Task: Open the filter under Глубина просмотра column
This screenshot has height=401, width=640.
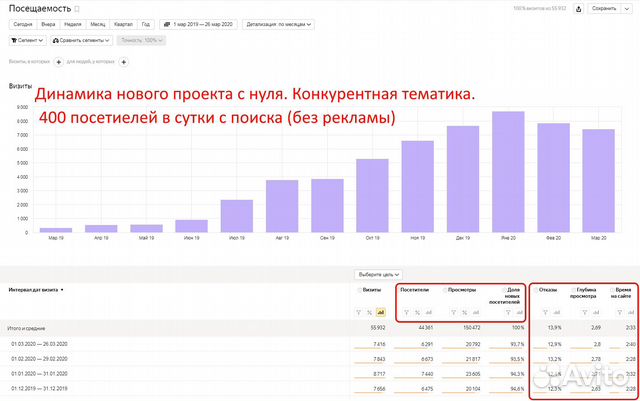Action: (x=584, y=312)
